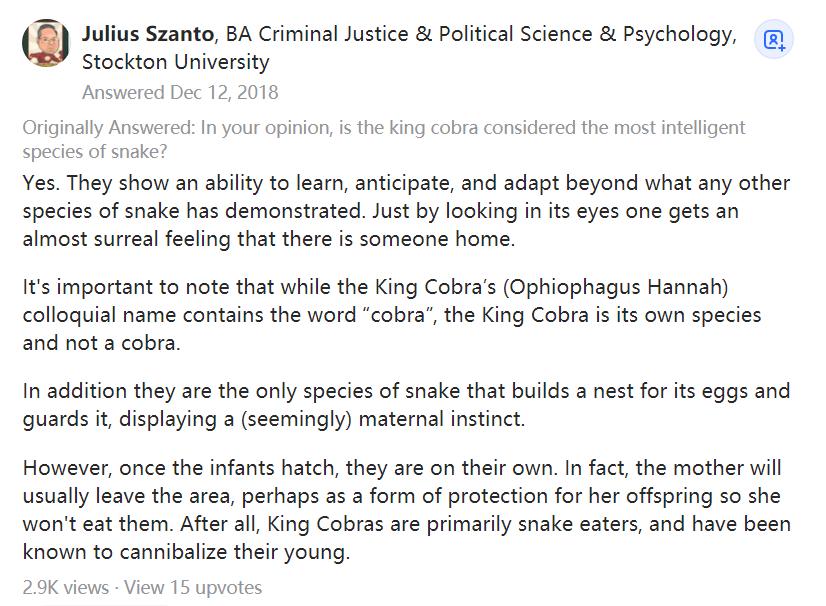Click the "Originally Answered" question text
The image size is (826, 606).
point(384,140)
